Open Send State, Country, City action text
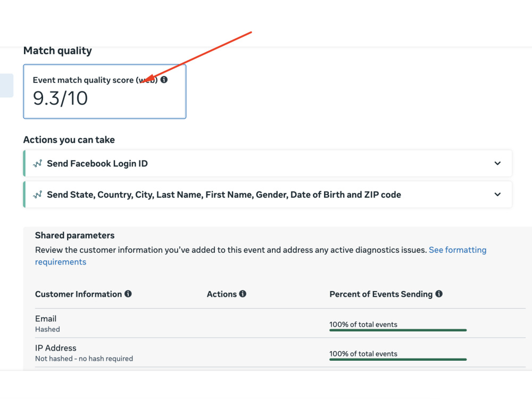Screen dimensions: 532x399 [x=224, y=195]
